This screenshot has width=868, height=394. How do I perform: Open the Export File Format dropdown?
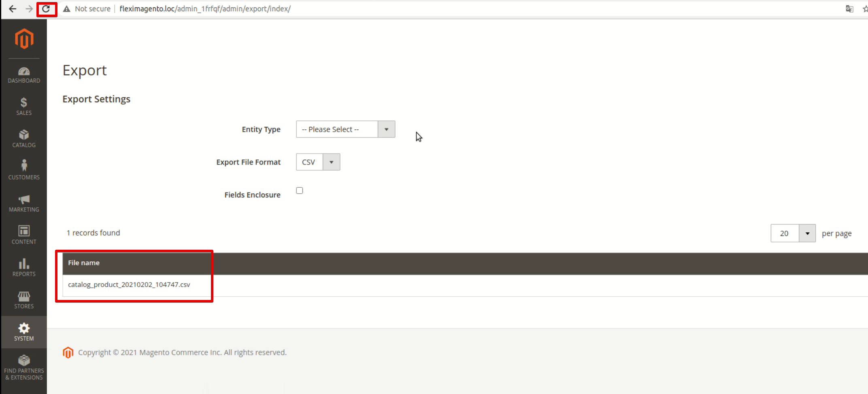318,162
